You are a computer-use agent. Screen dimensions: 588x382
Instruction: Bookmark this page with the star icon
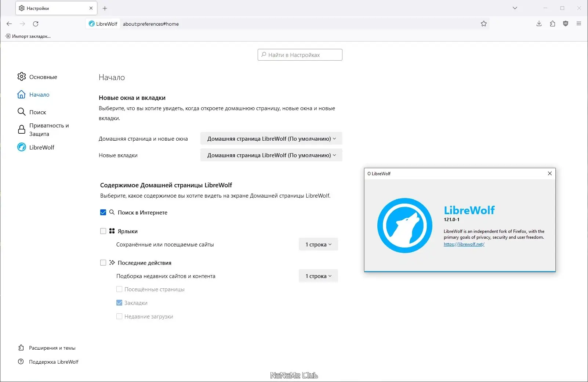tap(484, 24)
